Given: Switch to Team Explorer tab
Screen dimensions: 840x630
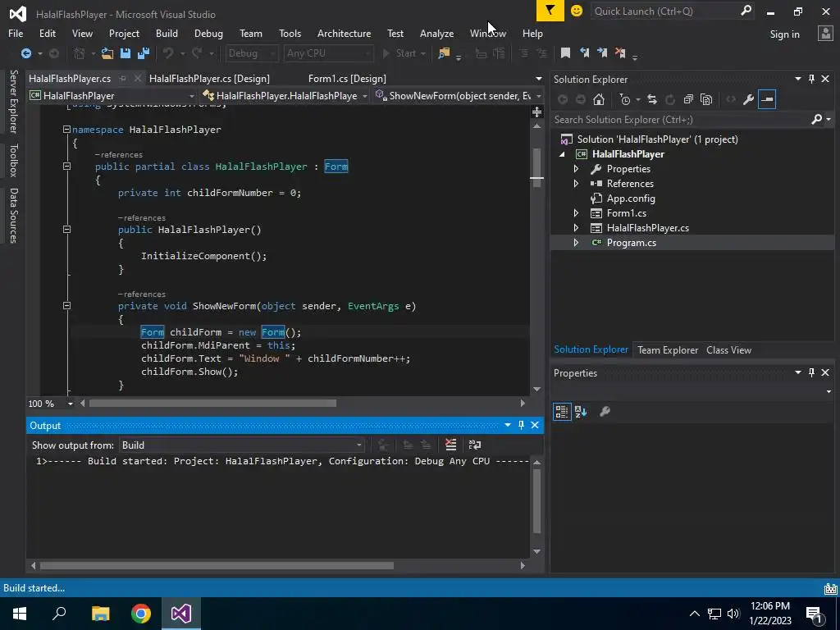Looking at the screenshot, I should pyautogui.click(x=668, y=349).
